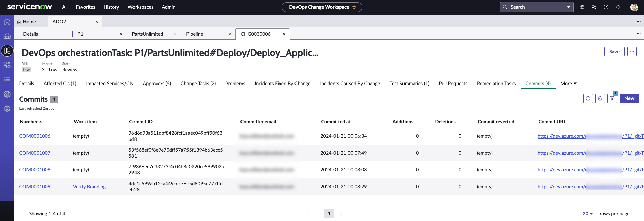Open commit COM0001006
The width and height of the screenshot is (644, 221).
35,136
